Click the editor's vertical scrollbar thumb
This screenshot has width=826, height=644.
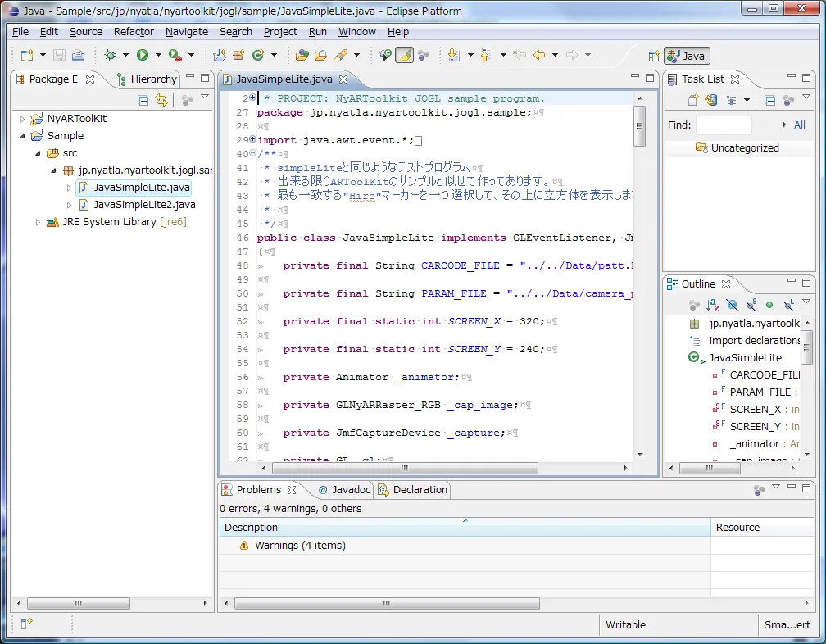point(639,126)
